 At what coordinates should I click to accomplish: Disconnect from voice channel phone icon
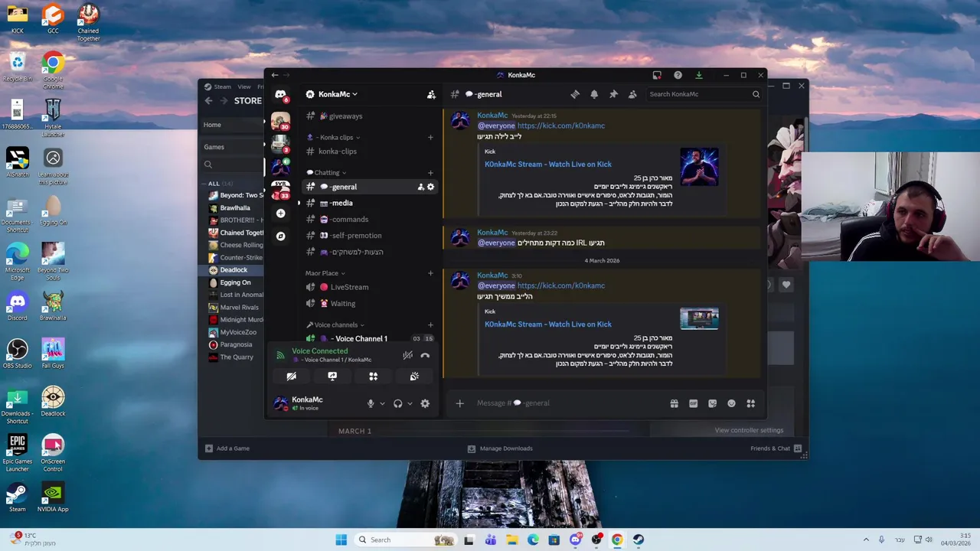tap(425, 355)
